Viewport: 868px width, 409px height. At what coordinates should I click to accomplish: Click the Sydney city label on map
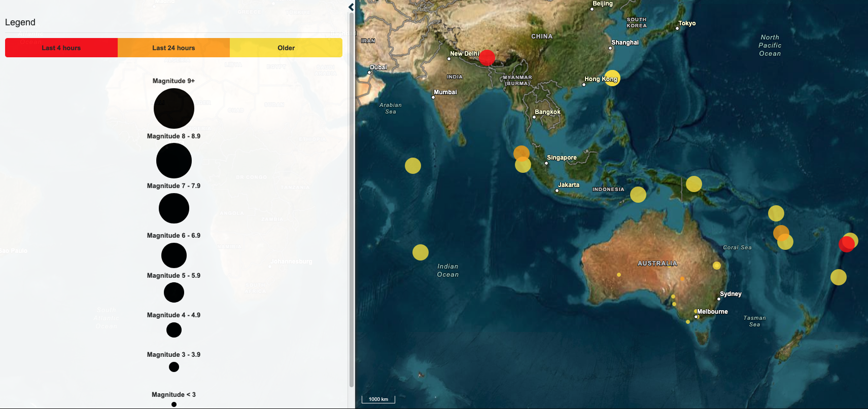[x=731, y=294]
